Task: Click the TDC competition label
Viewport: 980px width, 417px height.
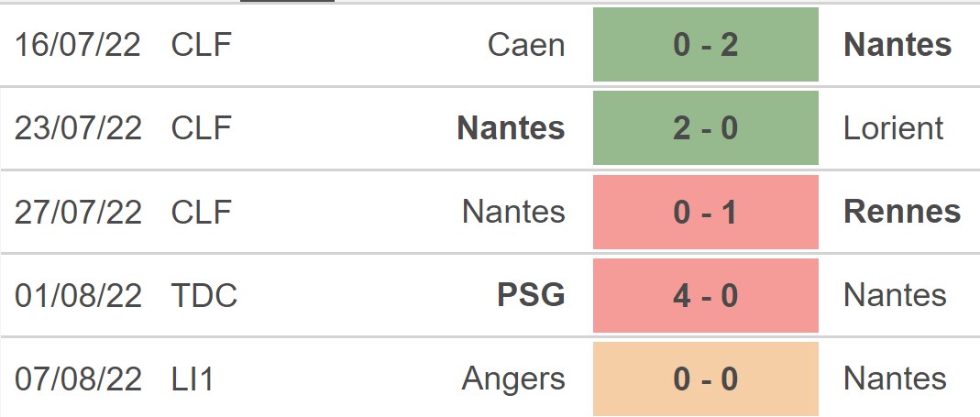Action: tap(204, 295)
